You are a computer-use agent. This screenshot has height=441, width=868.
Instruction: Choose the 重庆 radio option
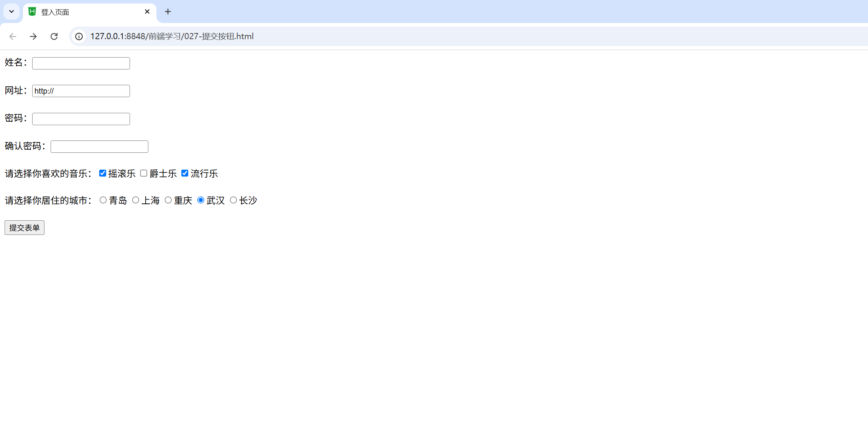click(168, 200)
